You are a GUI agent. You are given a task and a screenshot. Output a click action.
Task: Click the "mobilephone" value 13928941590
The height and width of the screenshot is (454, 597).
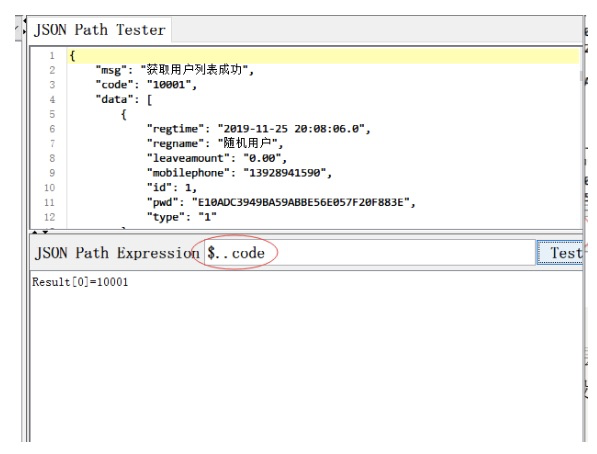point(284,173)
